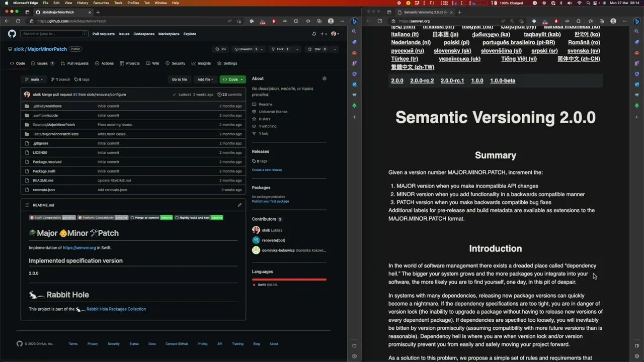644x362 pixels.
Task: Open the Package.swift file
Action: pos(44,171)
